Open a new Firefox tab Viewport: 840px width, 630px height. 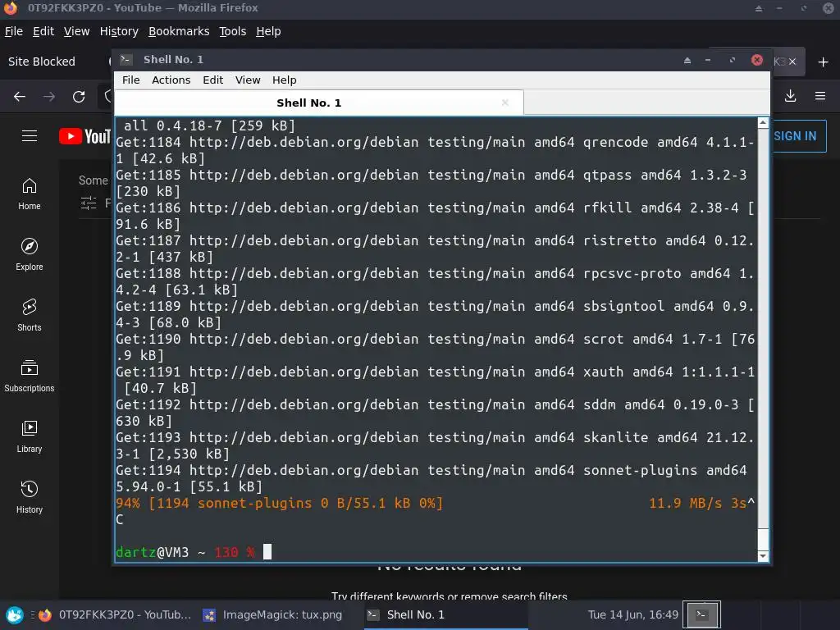tap(824, 62)
